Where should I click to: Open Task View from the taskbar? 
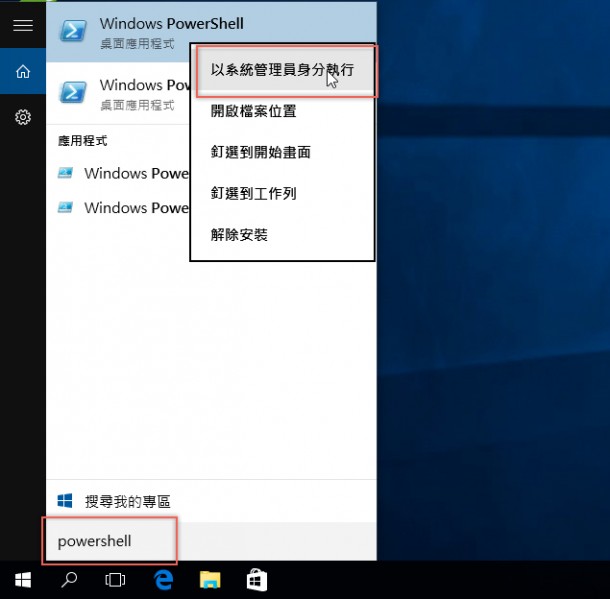click(x=115, y=580)
